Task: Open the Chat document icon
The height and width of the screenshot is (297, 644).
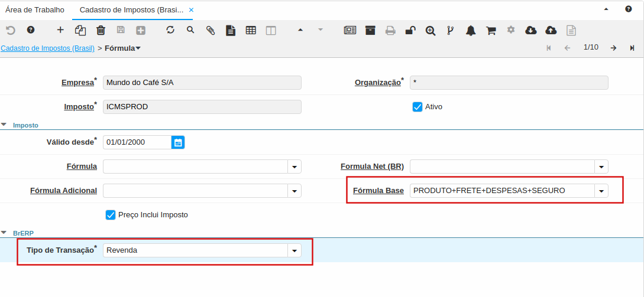Action: 231,30
